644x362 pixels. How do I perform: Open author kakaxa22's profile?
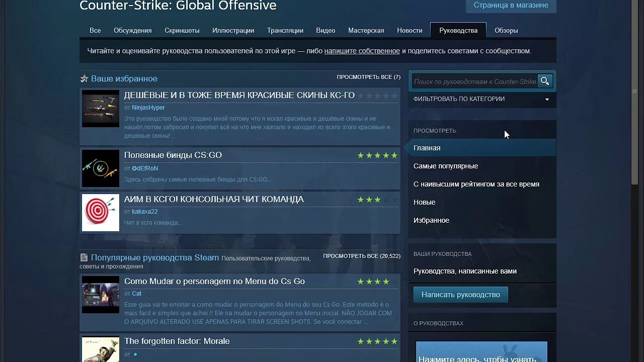[145, 212]
